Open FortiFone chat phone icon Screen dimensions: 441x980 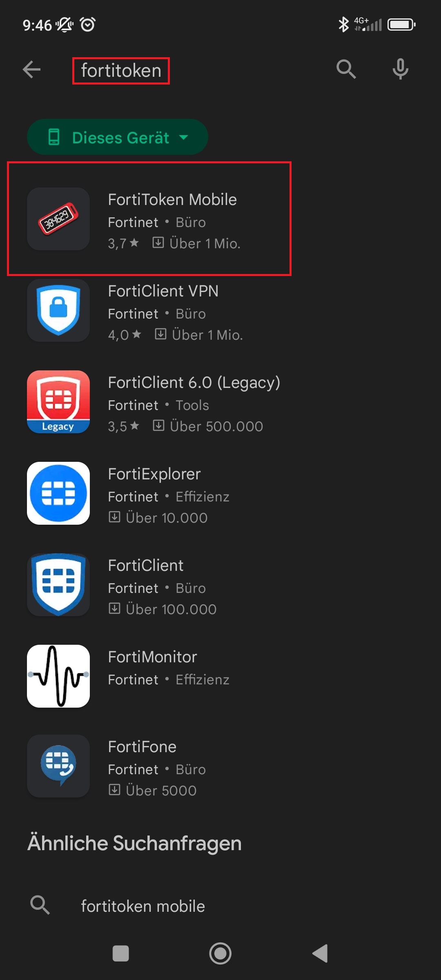click(58, 766)
